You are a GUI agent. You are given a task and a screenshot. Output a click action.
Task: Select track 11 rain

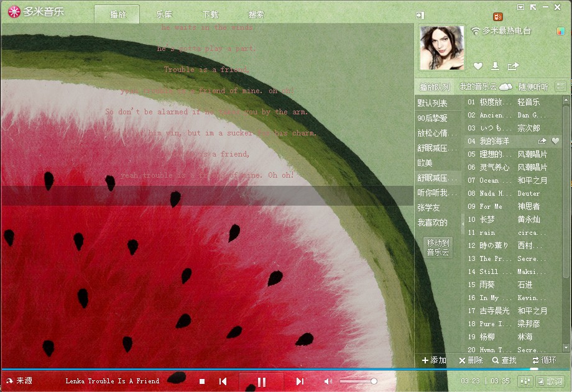[514, 232]
